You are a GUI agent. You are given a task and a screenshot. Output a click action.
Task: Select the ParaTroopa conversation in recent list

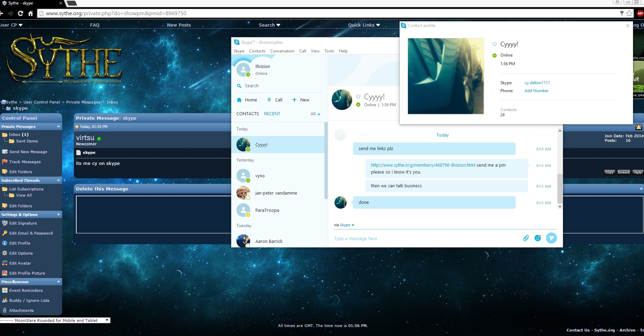(x=279, y=210)
